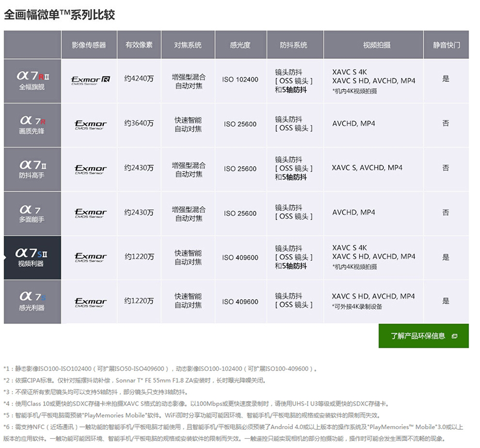The height and width of the screenshot is (448, 480).
Task: Click AVCHD, MP4 in the α7 row
Action: 354,212
